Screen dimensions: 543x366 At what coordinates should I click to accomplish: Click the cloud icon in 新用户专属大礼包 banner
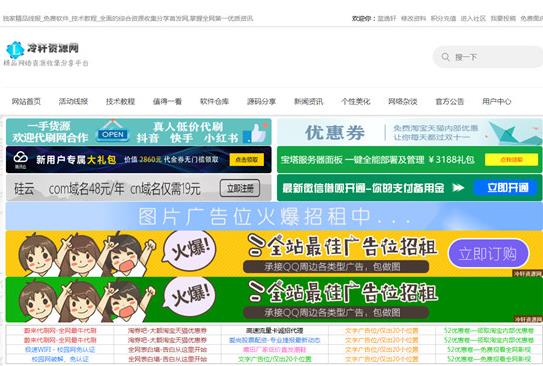coord(20,159)
